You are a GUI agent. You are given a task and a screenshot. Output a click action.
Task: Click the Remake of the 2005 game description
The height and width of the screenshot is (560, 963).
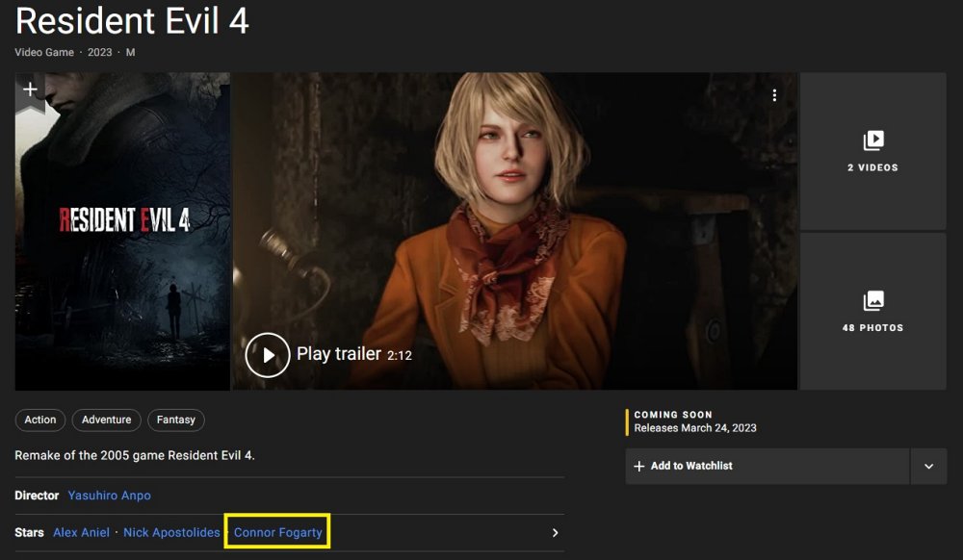[x=135, y=456]
